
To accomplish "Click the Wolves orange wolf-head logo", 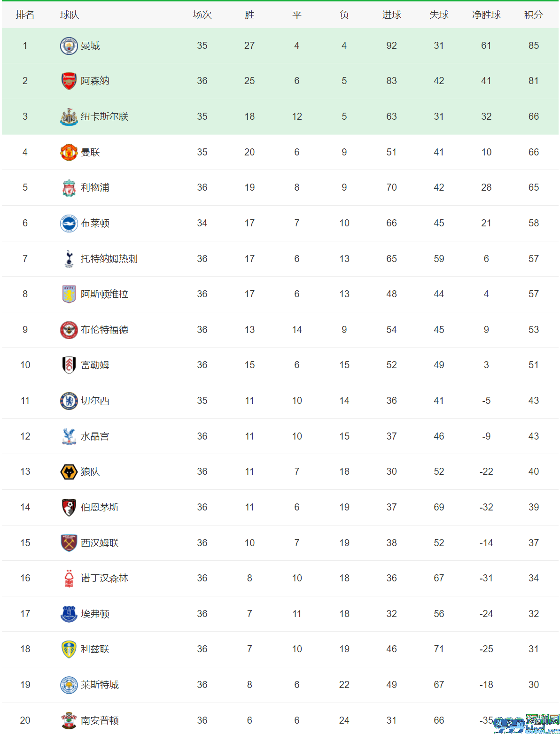I will [69, 472].
